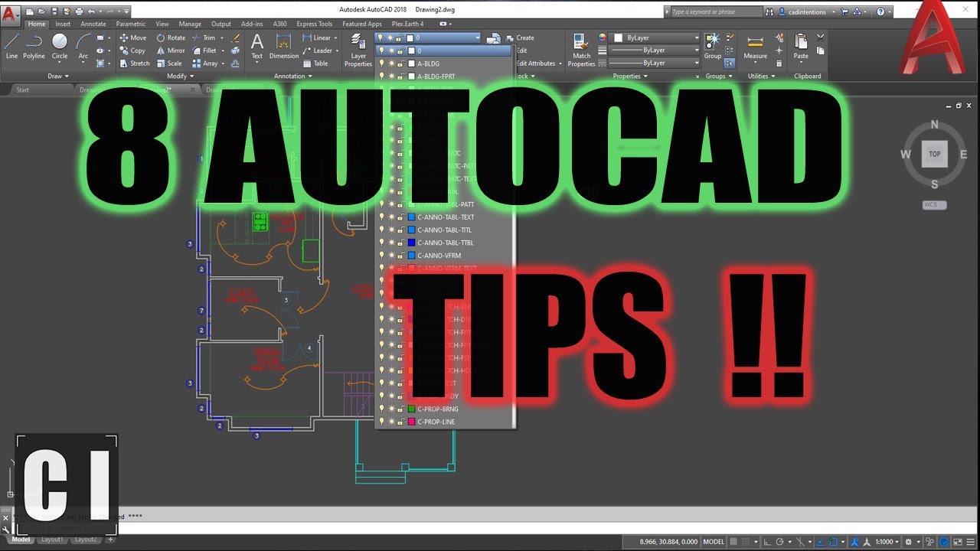Click Save in the Quick Access toolbar
The height and width of the screenshot is (551, 980).
pos(53,12)
